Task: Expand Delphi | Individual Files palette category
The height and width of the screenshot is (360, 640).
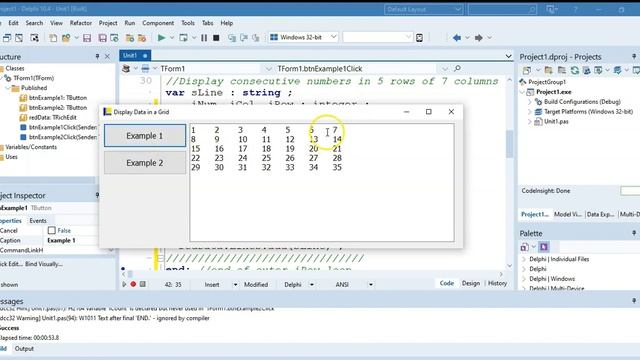Action: coord(524,259)
